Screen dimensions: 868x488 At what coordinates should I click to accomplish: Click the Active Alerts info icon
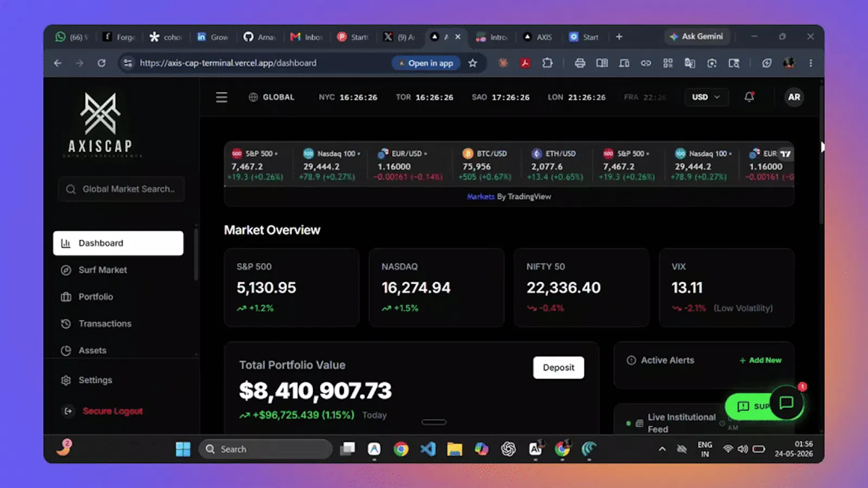pos(631,360)
